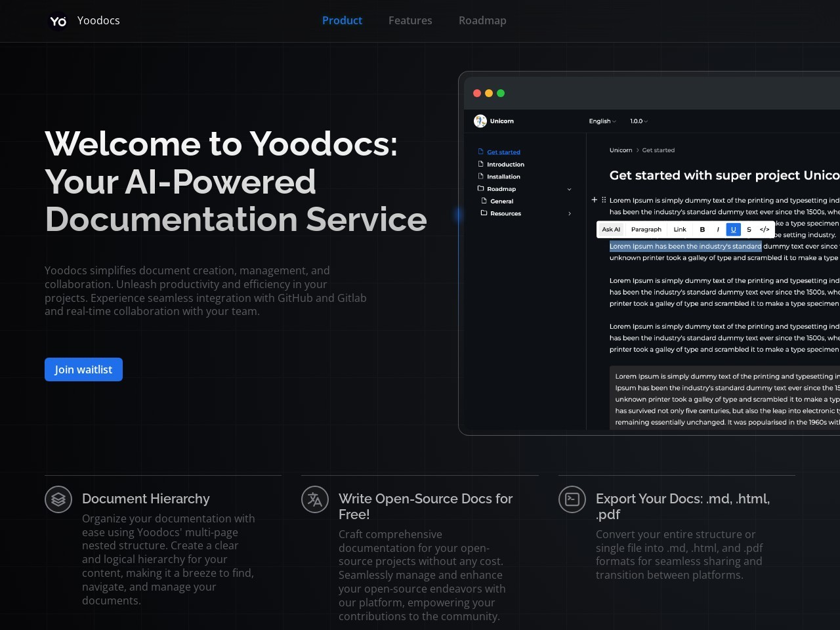The image size is (840, 630).
Task: Click the Roadmap folder icon in sidebar
Action: (x=480, y=188)
